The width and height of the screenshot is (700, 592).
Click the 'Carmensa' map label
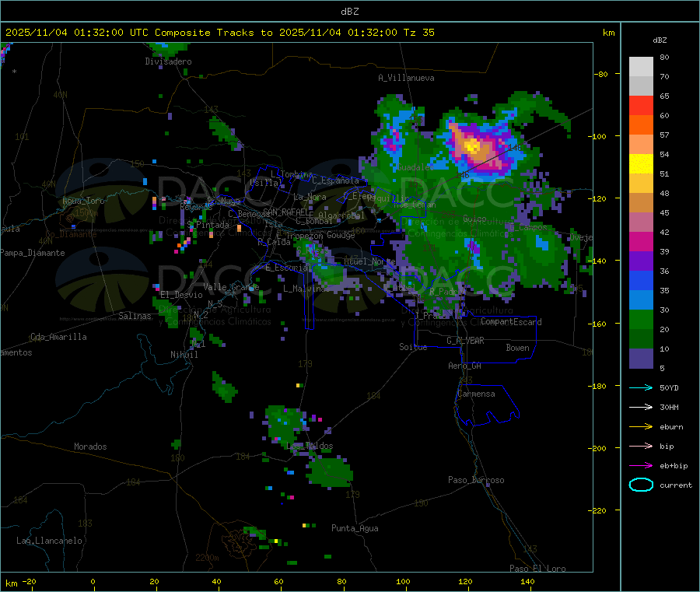tap(476, 394)
